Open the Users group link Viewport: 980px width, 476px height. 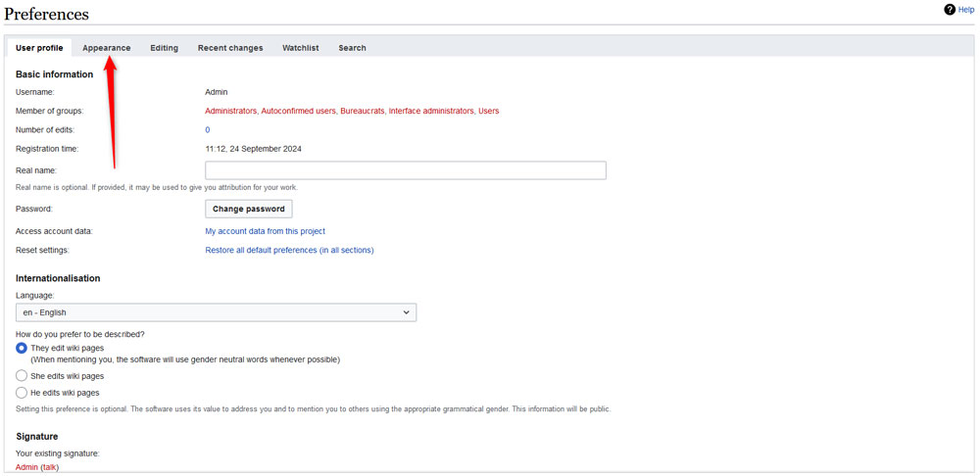[489, 112]
